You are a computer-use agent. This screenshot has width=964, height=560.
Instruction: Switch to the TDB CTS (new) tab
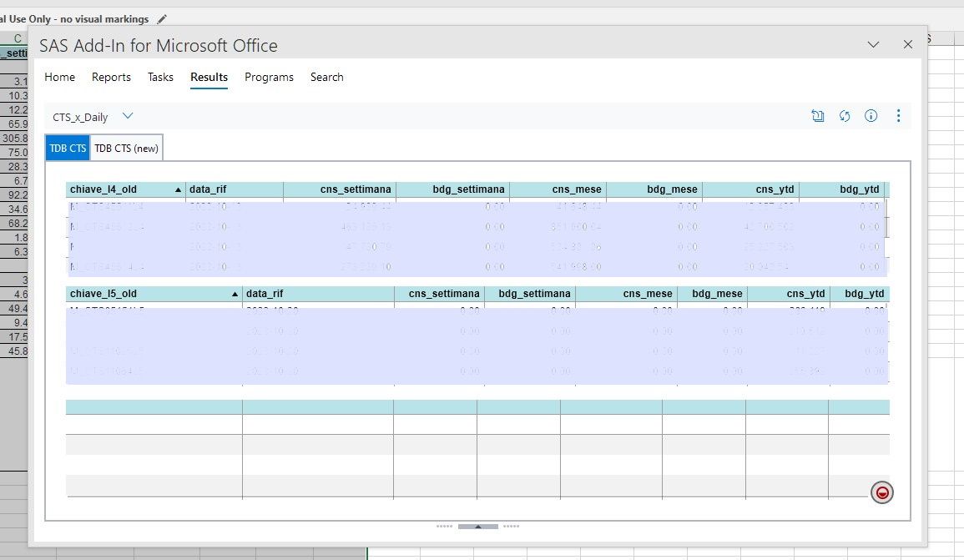(126, 149)
